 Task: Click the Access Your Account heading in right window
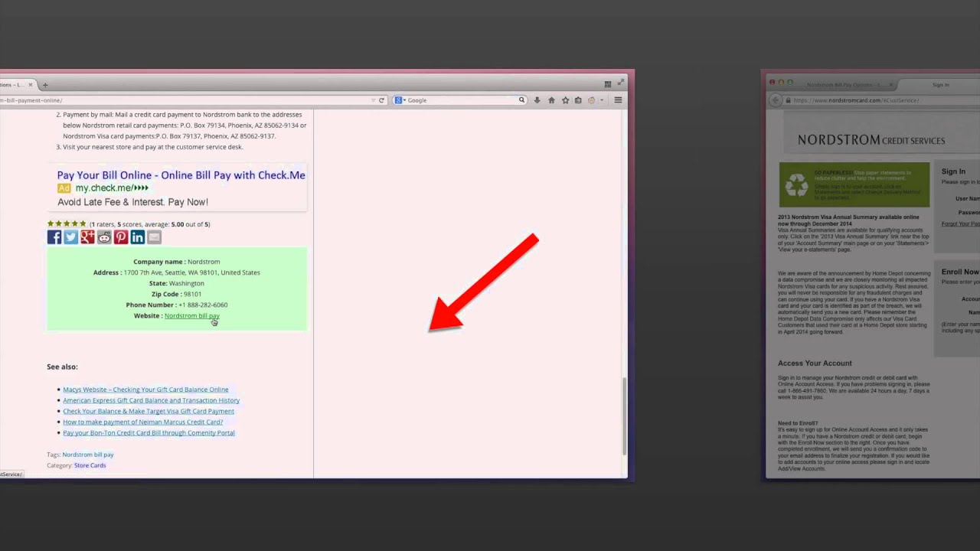[815, 364]
